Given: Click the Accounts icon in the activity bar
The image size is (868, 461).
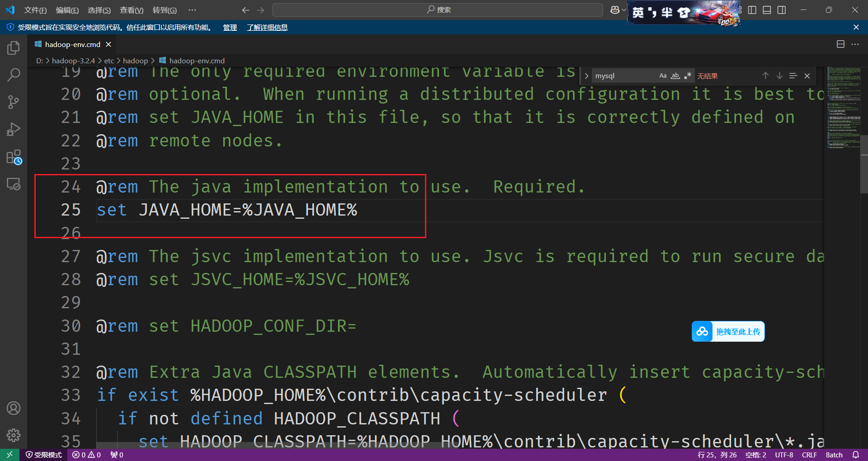Looking at the screenshot, I should click(14, 408).
